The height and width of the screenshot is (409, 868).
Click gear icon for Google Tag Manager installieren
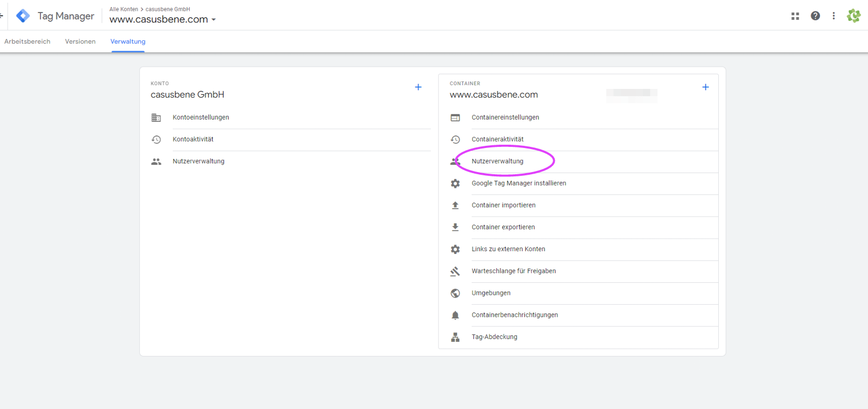tap(455, 183)
